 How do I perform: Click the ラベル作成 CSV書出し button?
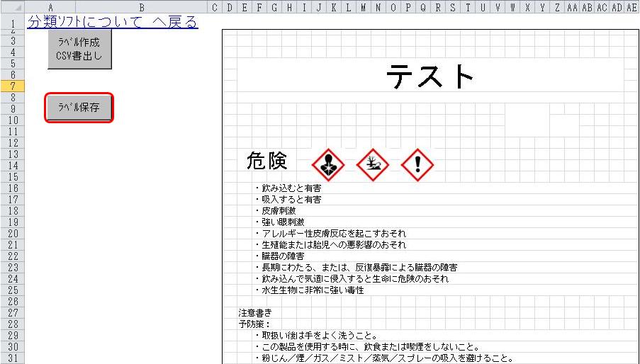79,49
